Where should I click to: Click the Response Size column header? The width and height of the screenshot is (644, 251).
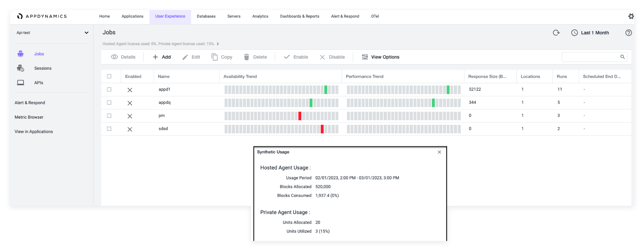pyautogui.click(x=487, y=76)
